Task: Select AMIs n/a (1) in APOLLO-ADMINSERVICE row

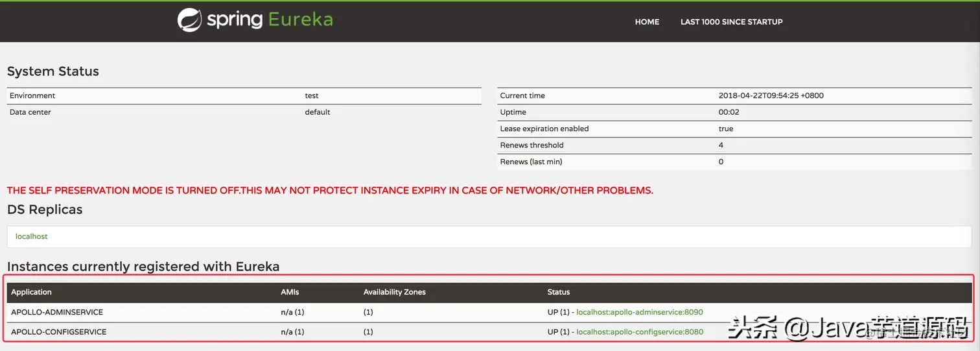Action: 292,312
